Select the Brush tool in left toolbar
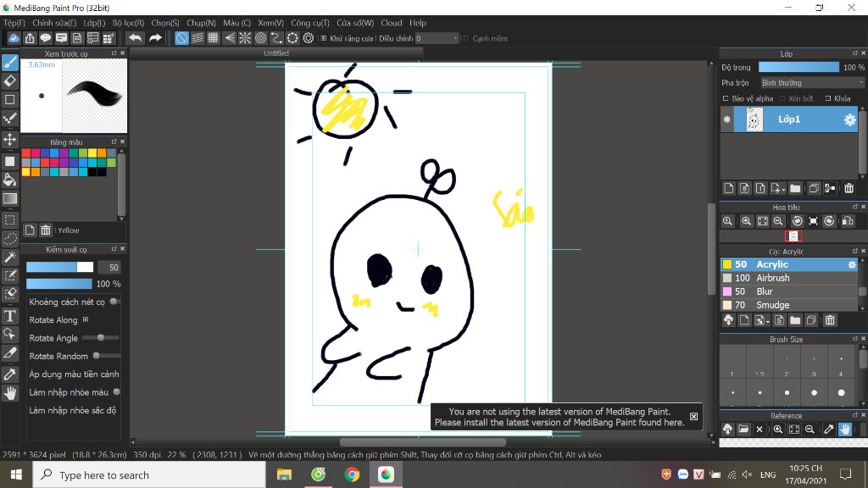 (10, 62)
